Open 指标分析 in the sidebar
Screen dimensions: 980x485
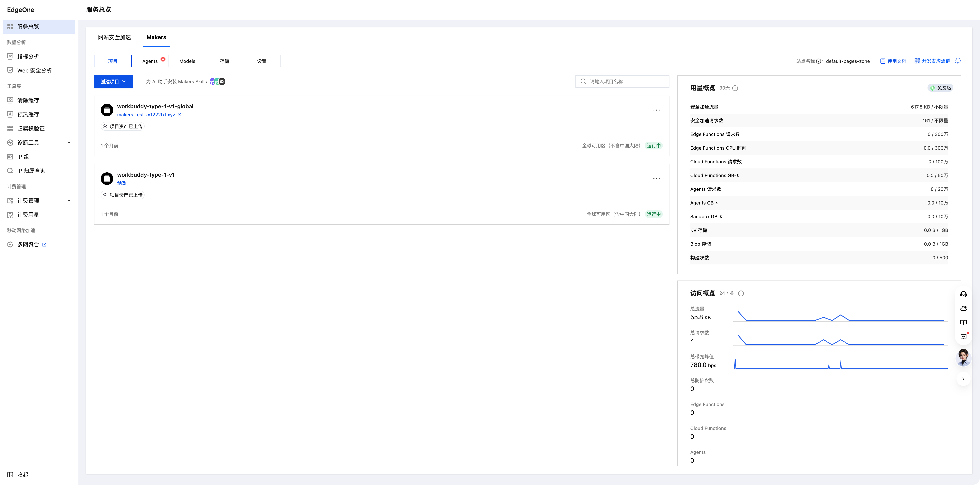point(39,56)
